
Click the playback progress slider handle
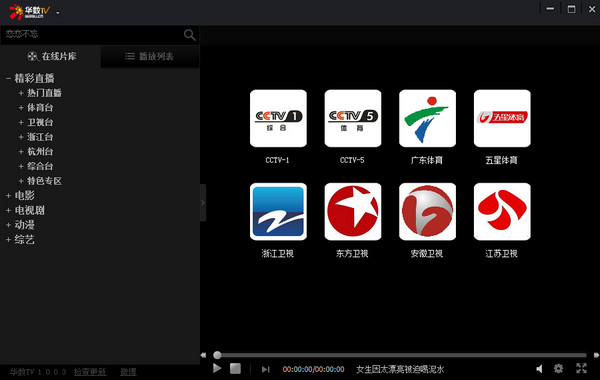(217, 355)
